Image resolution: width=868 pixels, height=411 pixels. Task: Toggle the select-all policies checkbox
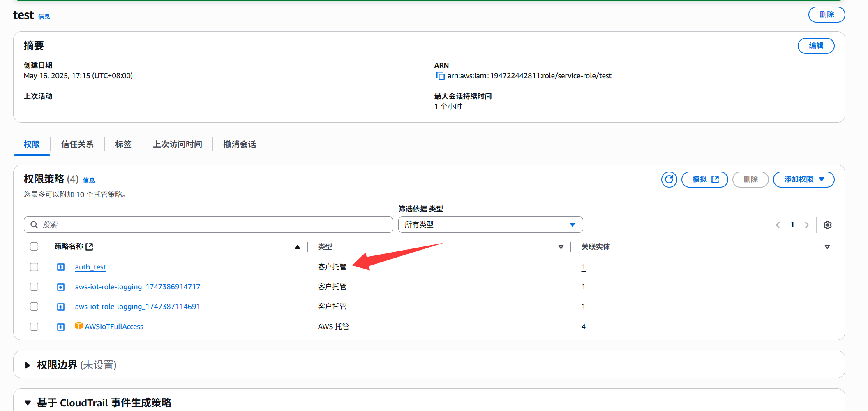(x=34, y=246)
